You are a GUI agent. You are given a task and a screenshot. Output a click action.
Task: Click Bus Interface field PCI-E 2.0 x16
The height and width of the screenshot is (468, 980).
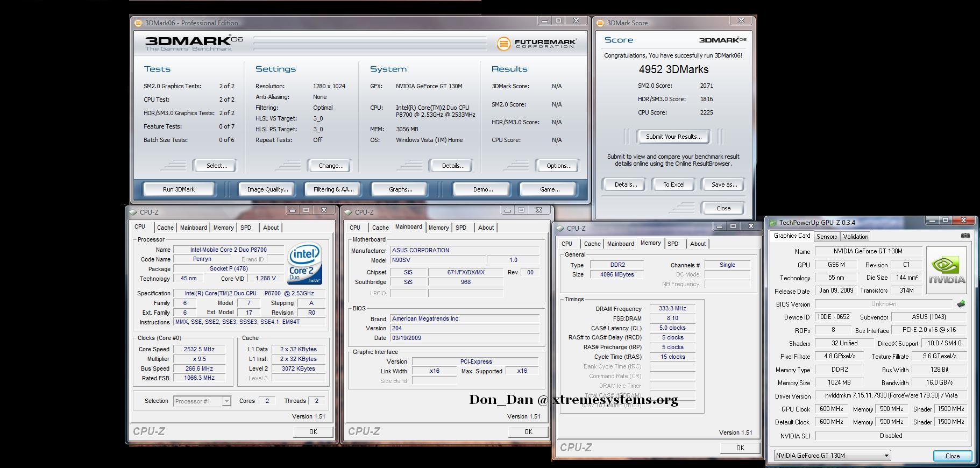(x=929, y=330)
